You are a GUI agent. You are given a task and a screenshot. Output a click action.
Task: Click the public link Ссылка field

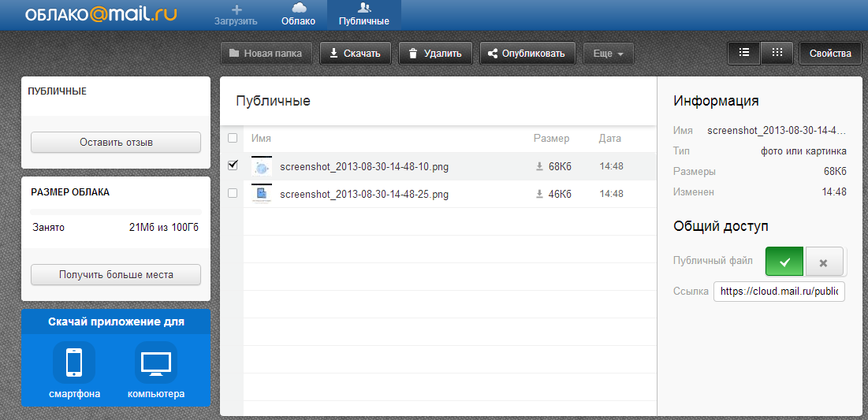[779, 292]
